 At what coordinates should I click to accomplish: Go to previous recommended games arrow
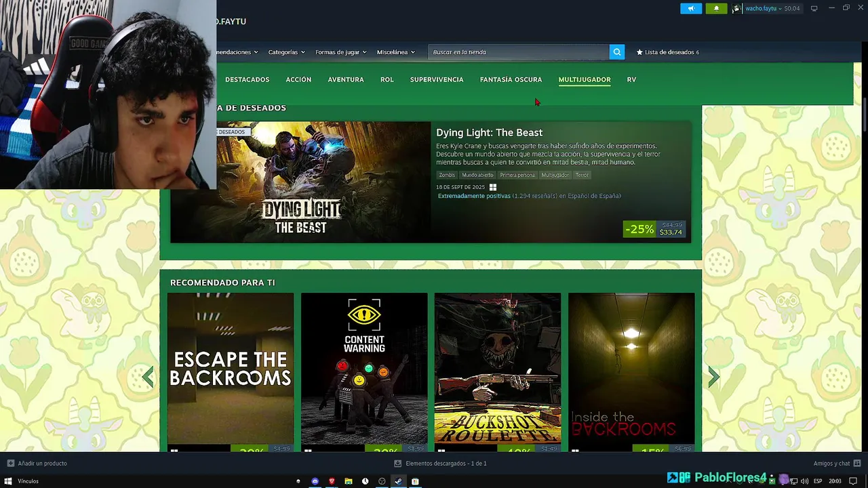click(148, 377)
